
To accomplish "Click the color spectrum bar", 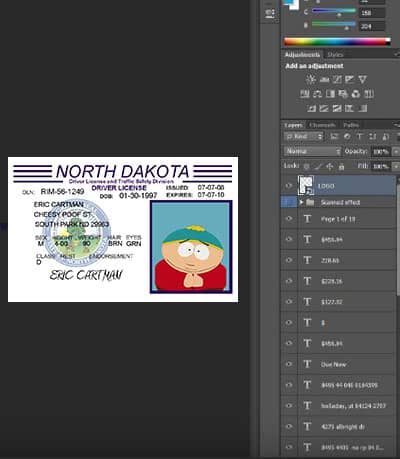I will coord(337,41).
